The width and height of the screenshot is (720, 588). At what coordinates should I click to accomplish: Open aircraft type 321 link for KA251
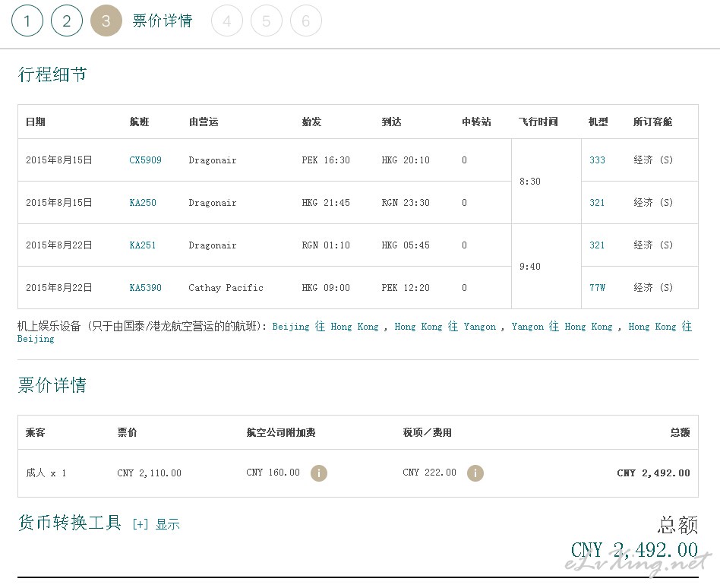pos(597,245)
